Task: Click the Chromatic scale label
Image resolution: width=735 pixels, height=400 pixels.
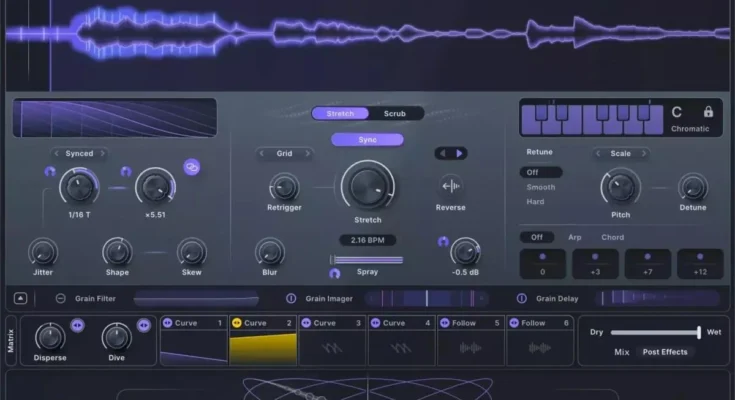Action: pyautogui.click(x=690, y=128)
